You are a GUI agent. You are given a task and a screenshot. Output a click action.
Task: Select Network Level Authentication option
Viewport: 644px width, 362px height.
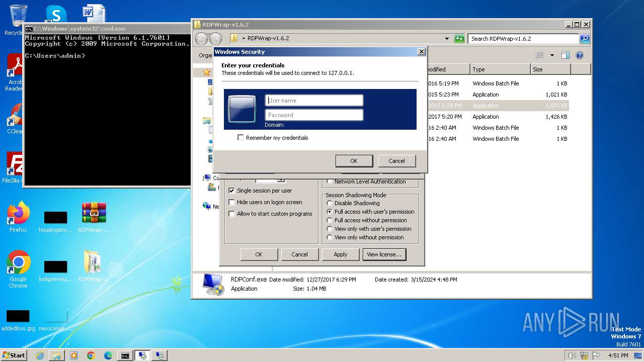(x=330, y=182)
